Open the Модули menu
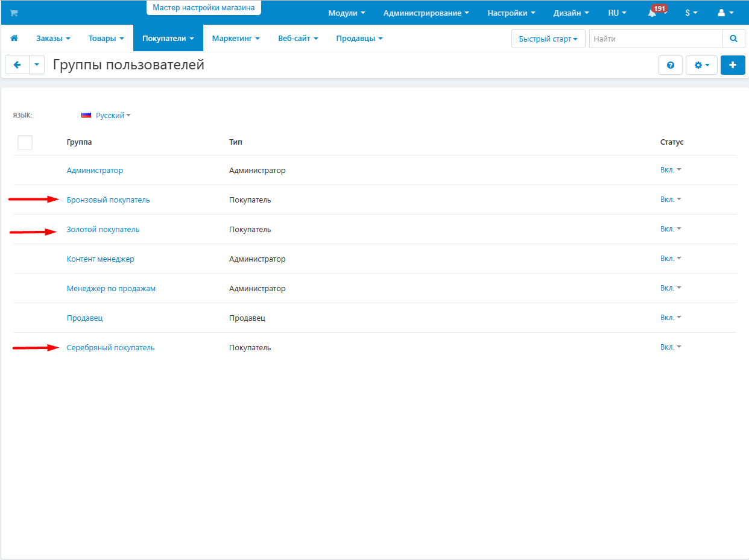749x560 pixels. point(347,13)
